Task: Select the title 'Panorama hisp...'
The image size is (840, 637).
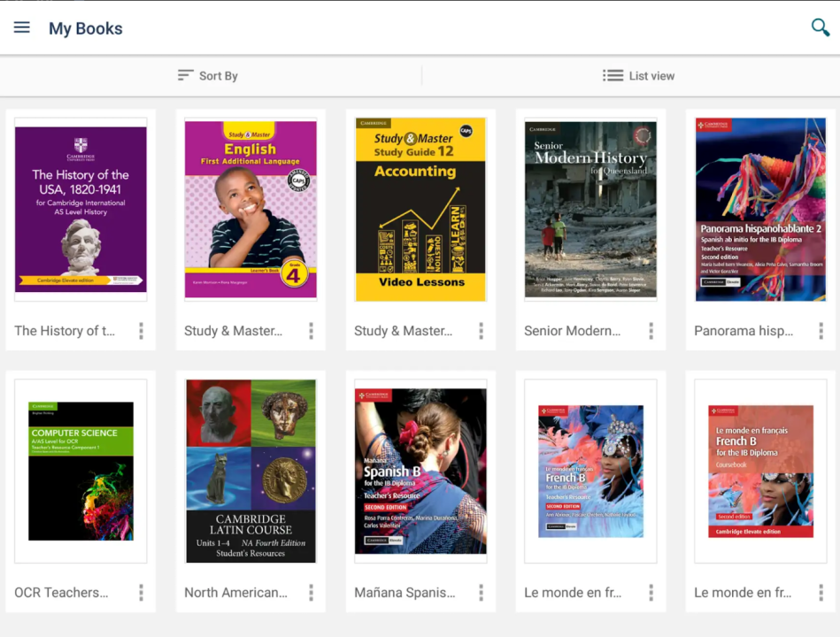Action: point(744,331)
